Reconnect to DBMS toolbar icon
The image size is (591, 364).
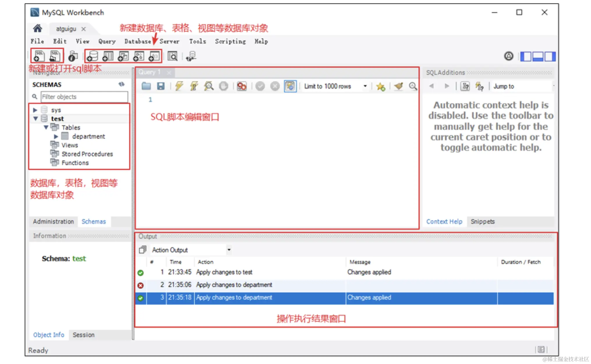coord(191,56)
